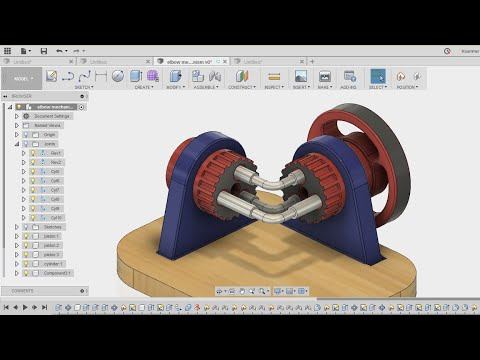
Task: Open the Add-Ins scripts icon
Action: tap(350, 76)
